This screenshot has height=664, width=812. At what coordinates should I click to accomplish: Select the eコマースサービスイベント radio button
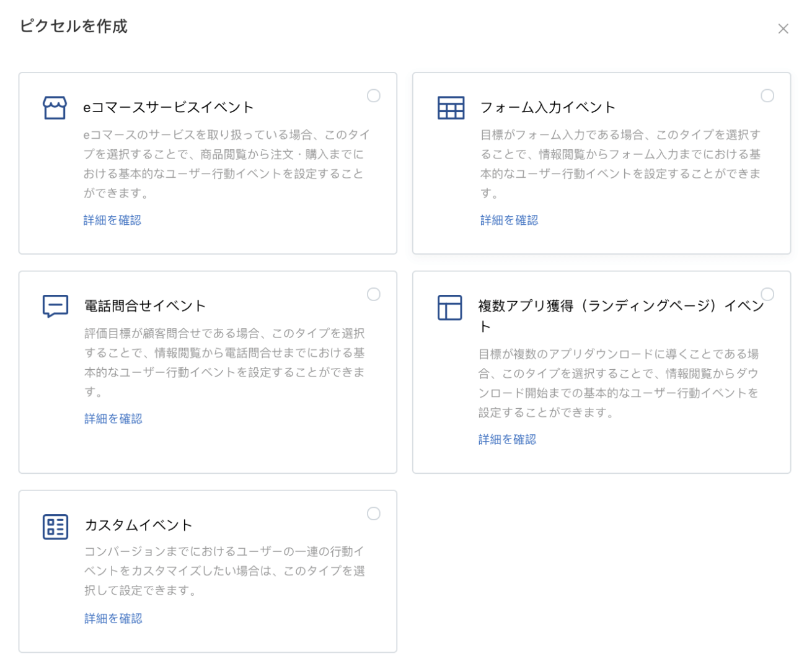374,95
